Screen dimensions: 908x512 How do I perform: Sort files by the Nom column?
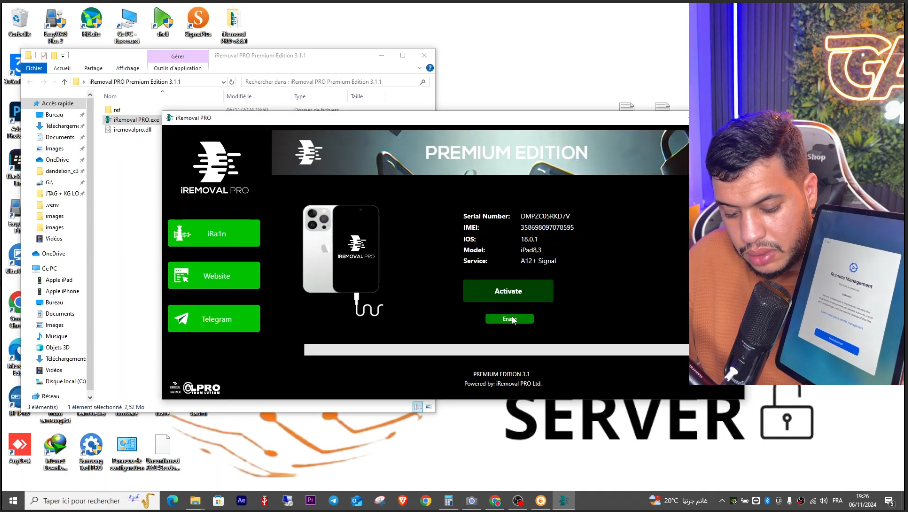pos(110,96)
